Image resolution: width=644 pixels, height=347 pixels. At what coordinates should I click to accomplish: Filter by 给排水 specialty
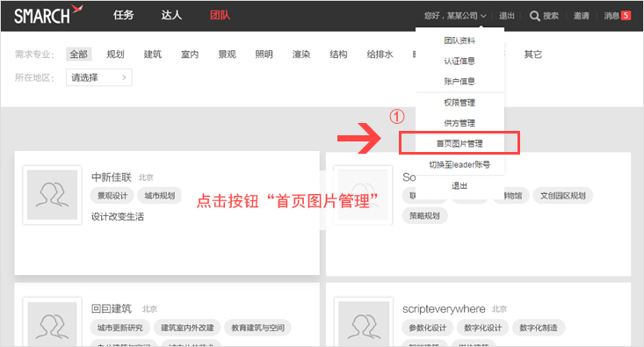[380, 54]
